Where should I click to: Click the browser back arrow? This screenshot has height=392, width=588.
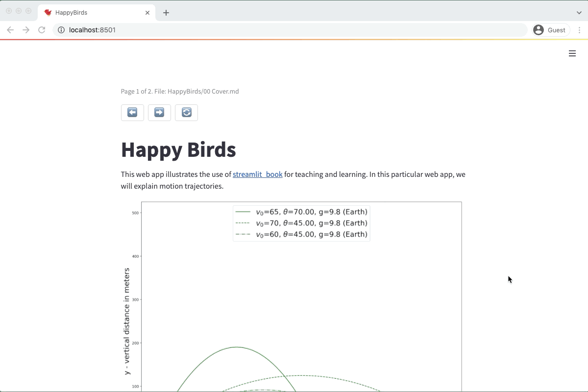pos(10,30)
